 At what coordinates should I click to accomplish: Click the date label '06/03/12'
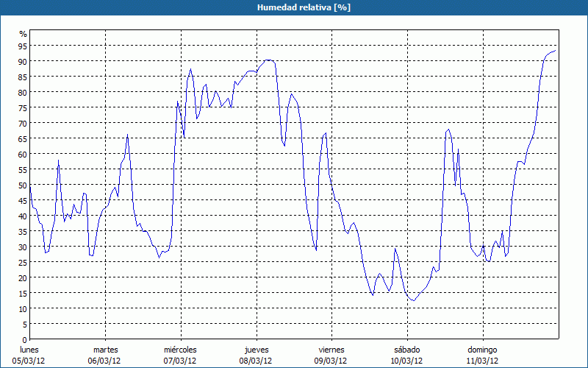point(104,361)
